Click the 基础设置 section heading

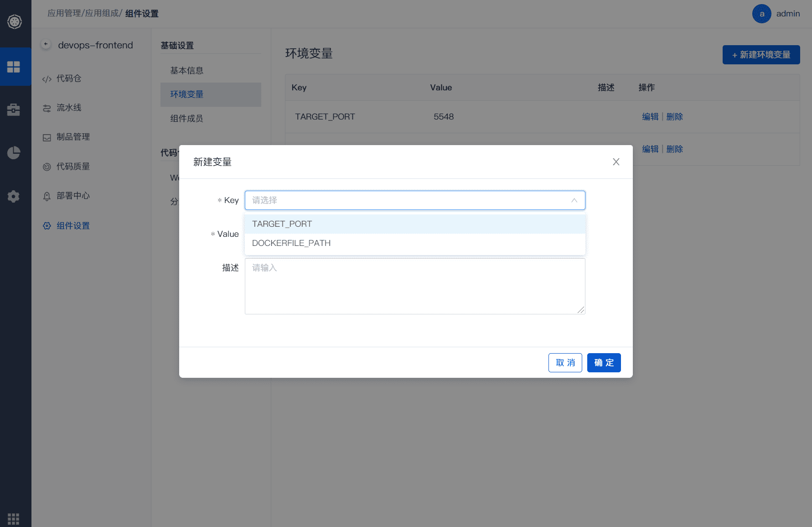pyautogui.click(x=177, y=46)
